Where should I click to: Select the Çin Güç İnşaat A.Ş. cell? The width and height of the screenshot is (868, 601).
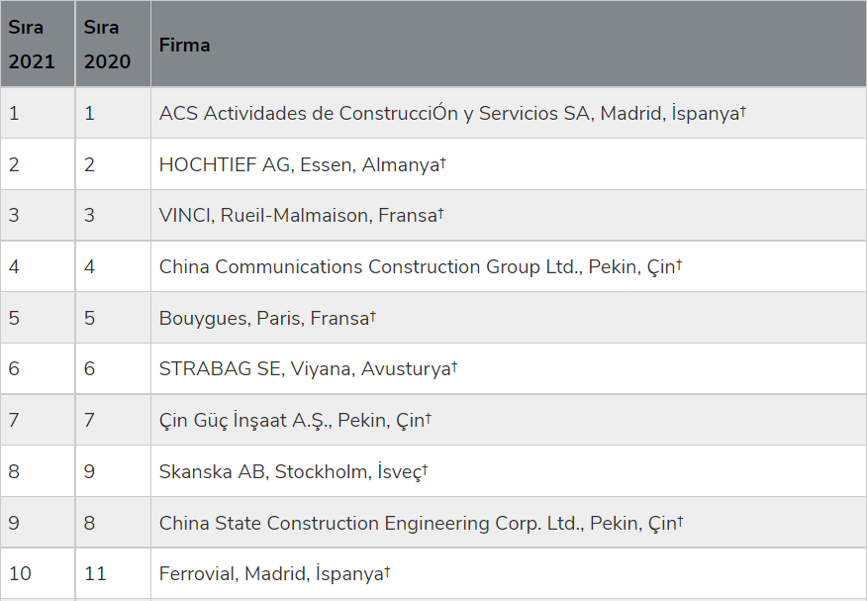point(292,421)
